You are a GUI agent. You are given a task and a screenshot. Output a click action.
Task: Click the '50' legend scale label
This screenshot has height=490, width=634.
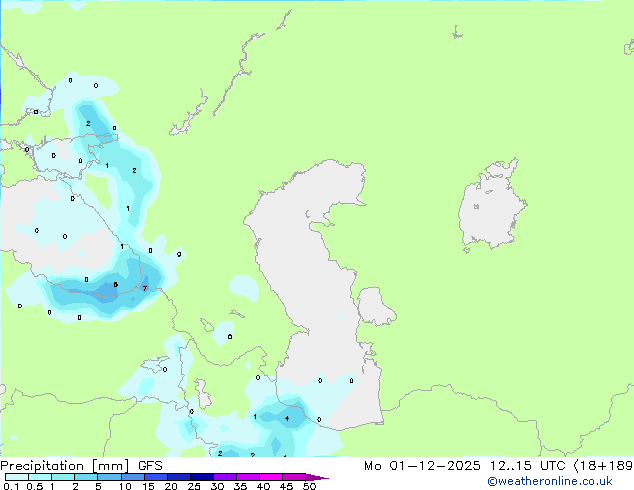point(309,486)
